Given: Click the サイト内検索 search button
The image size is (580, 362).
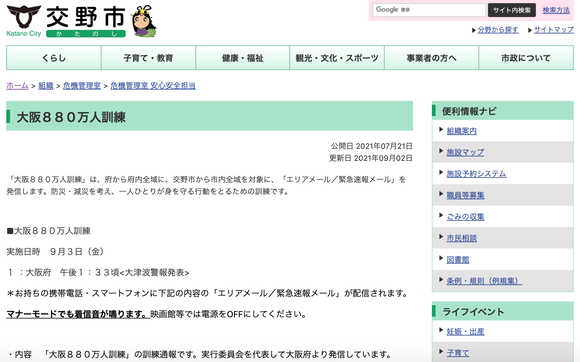Looking at the screenshot, I should pyautogui.click(x=512, y=10).
